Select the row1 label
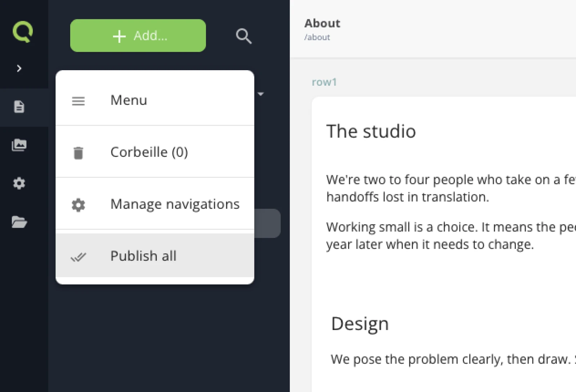Viewport: 576px width, 392px height. tap(324, 82)
